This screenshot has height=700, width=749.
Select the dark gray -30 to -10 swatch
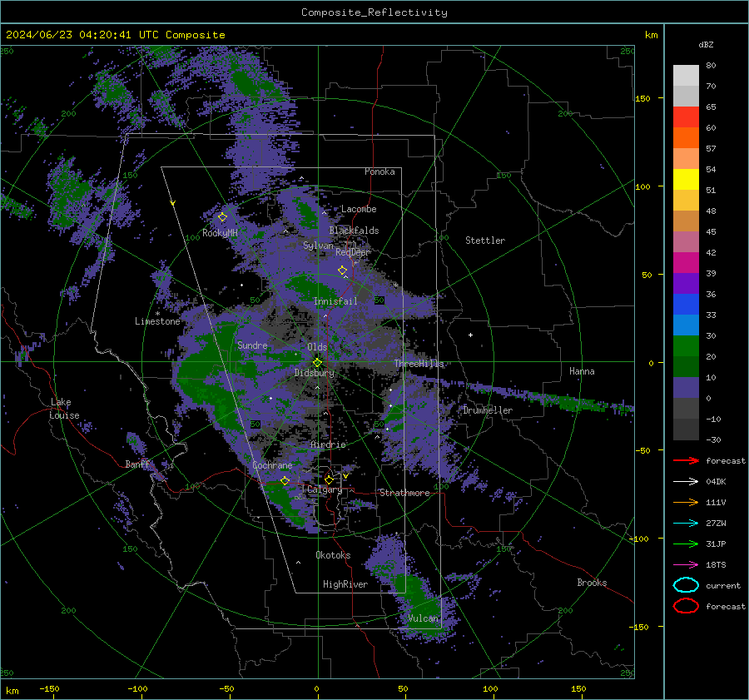686,429
